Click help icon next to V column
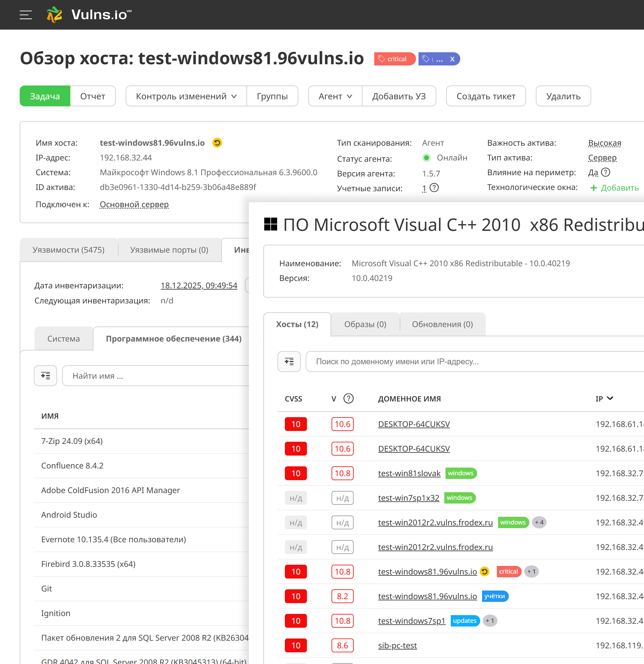The height and width of the screenshot is (664, 644). pos(348,398)
